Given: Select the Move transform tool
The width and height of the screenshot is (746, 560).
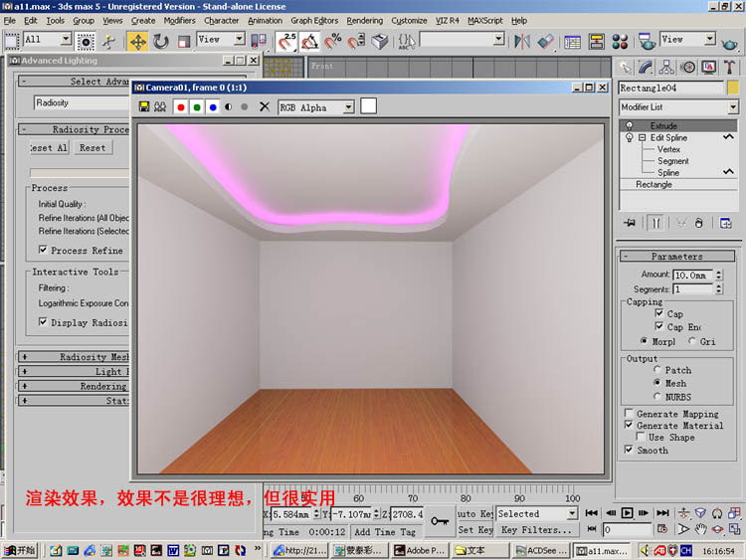Looking at the screenshot, I should (137, 41).
